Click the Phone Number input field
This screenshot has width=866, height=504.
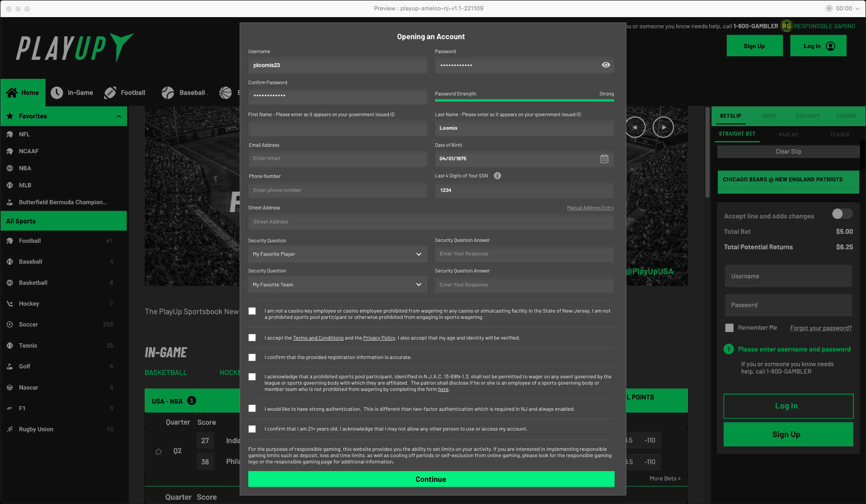coord(337,190)
